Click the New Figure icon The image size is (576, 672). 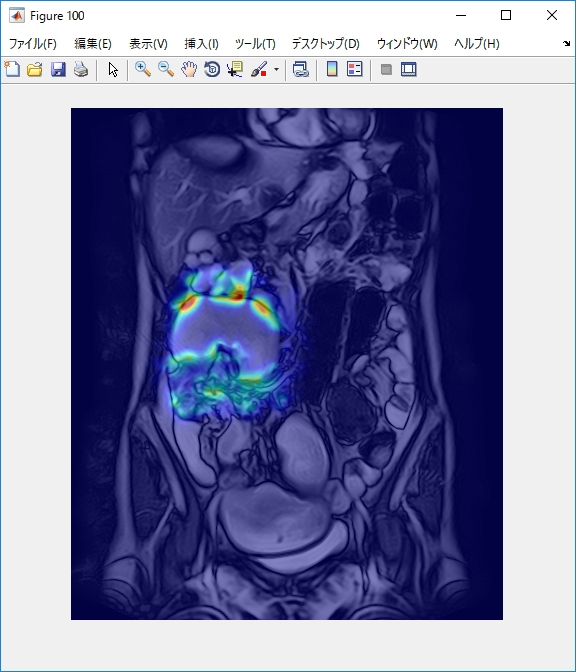12,69
